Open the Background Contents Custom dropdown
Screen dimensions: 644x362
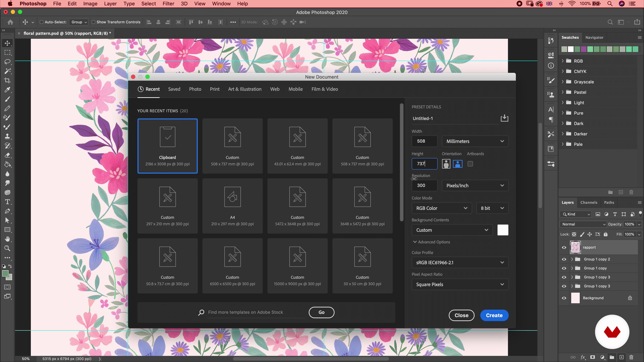452,230
